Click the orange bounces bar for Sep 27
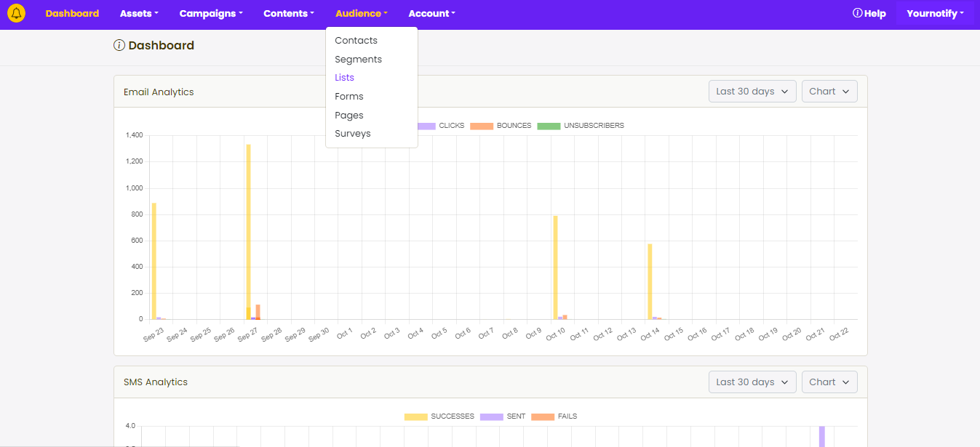980x447 pixels. pyautogui.click(x=258, y=312)
